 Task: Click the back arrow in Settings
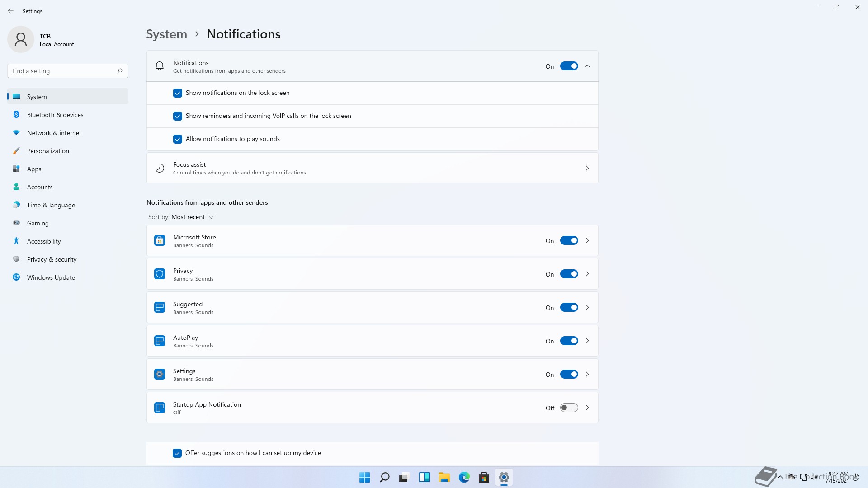click(11, 11)
